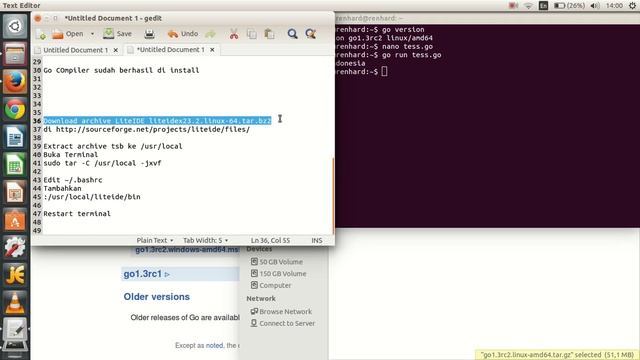This screenshot has width=640, height=360.
Task: Open Find using magnifier icon
Action: pos(292,34)
